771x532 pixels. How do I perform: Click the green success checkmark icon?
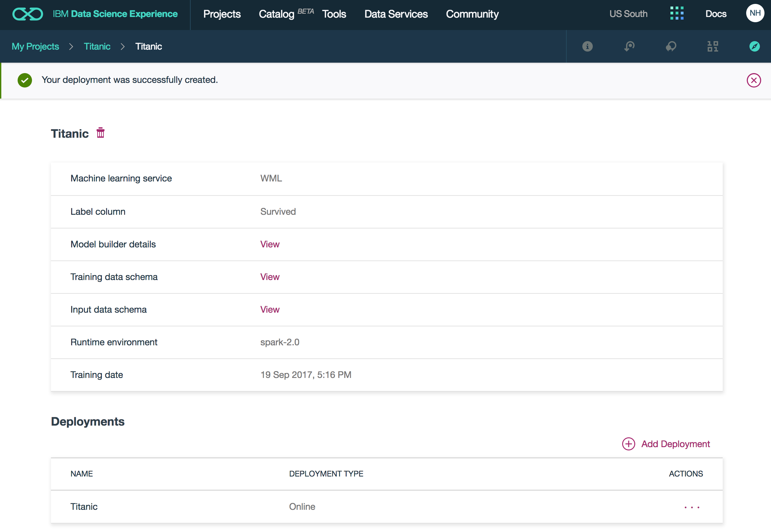(x=25, y=80)
